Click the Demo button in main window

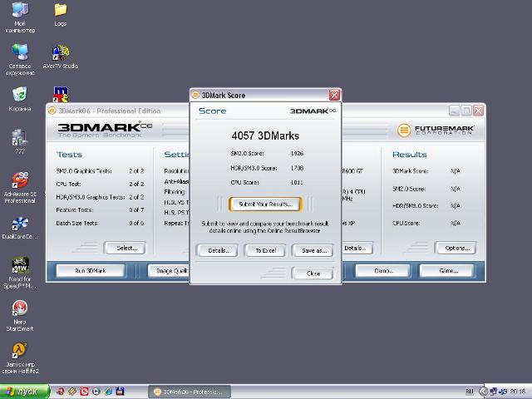pyautogui.click(x=383, y=270)
